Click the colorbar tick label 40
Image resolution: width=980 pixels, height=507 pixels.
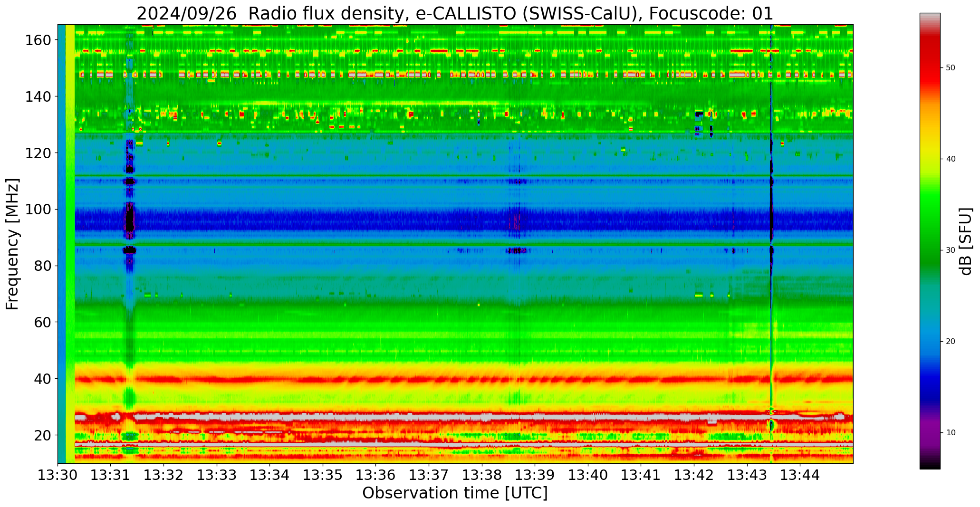click(x=951, y=159)
